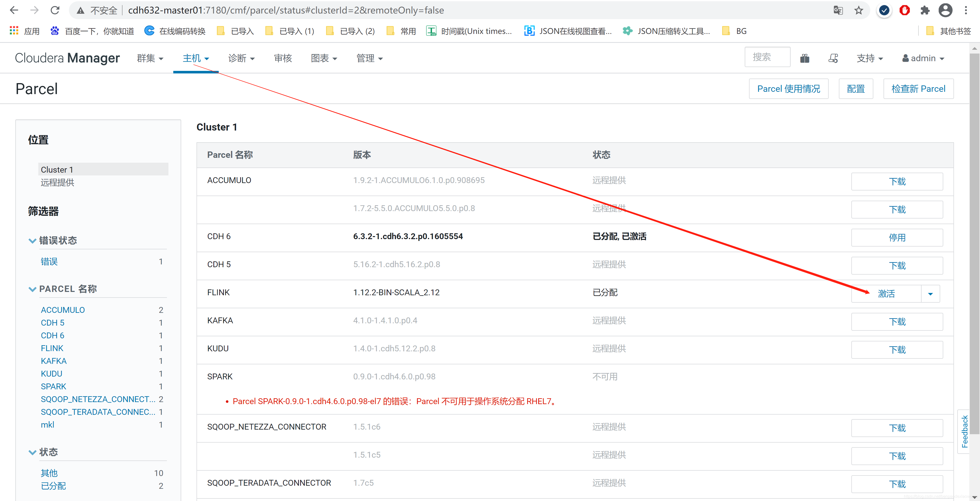The image size is (980, 501).
Task: Click the 检查新 Parcel button
Action: (918, 89)
